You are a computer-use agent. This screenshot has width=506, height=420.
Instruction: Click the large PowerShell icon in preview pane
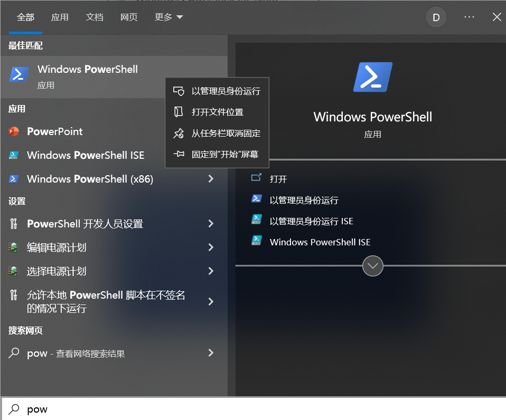[x=372, y=78]
